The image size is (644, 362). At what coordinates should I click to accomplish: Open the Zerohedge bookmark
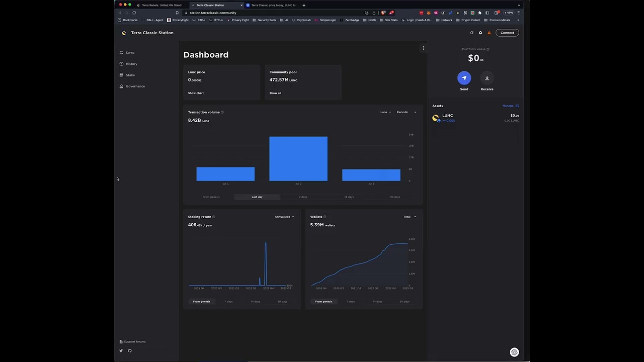(x=350, y=20)
